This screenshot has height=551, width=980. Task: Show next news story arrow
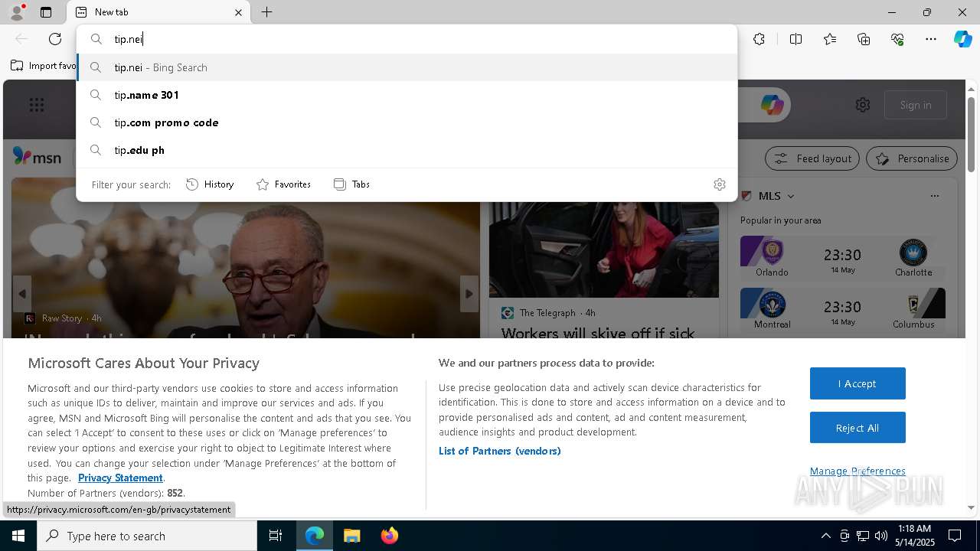(469, 294)
